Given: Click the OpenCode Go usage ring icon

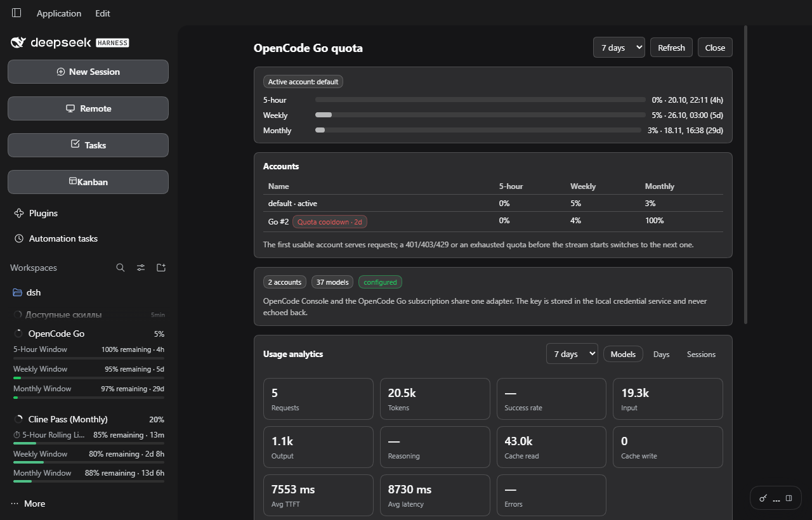Looking at the screenshot, I should 18,334.
